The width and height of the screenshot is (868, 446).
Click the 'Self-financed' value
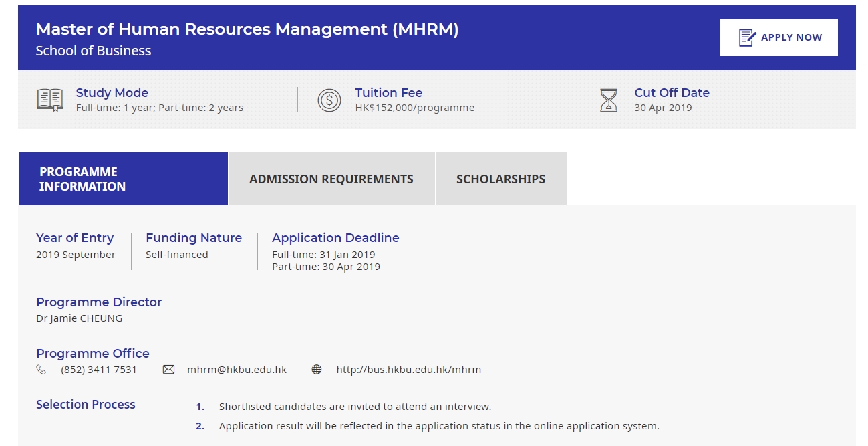pyautogui.click(x=177, y=255)
